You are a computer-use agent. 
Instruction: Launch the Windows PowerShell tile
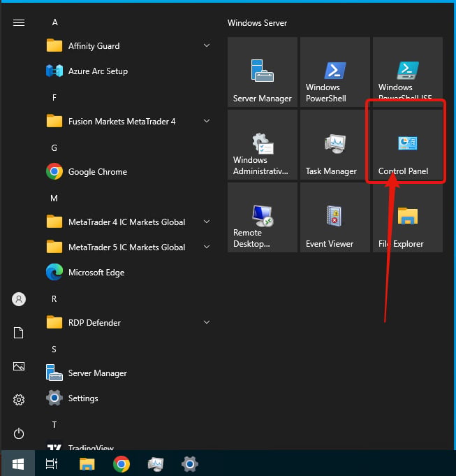tap(335, 72)
